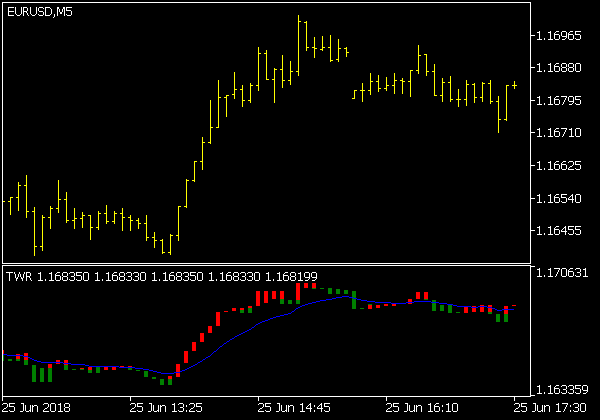The image size is (600, 420).
Task: Select the 1.16455 price level label
Action: pos(560,231)
